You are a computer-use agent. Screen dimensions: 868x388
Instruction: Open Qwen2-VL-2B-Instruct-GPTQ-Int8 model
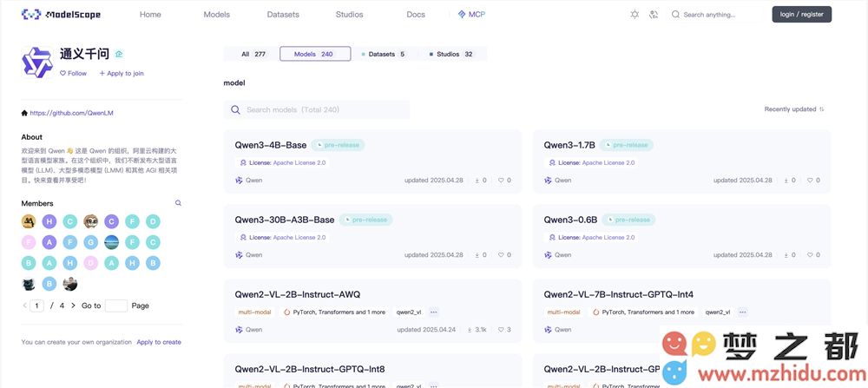coord(310,369)
